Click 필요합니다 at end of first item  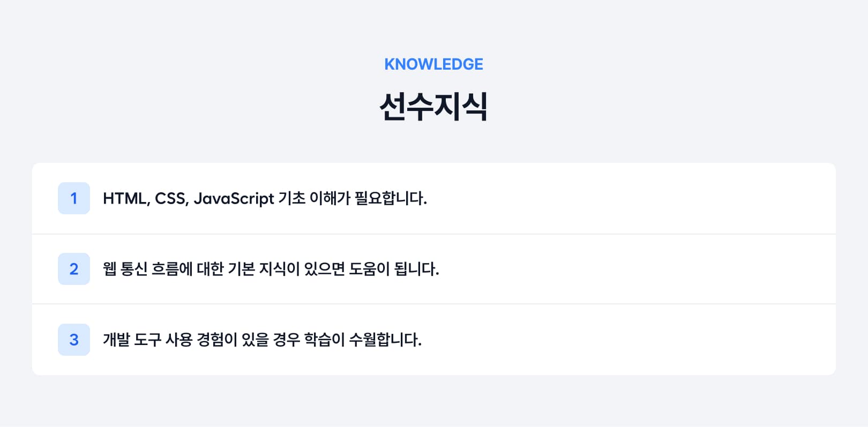coord(391,198)
